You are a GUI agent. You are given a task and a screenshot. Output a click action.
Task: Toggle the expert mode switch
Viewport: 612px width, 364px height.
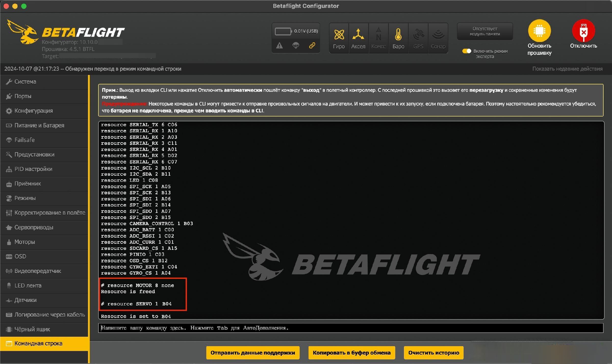point(467,51)
